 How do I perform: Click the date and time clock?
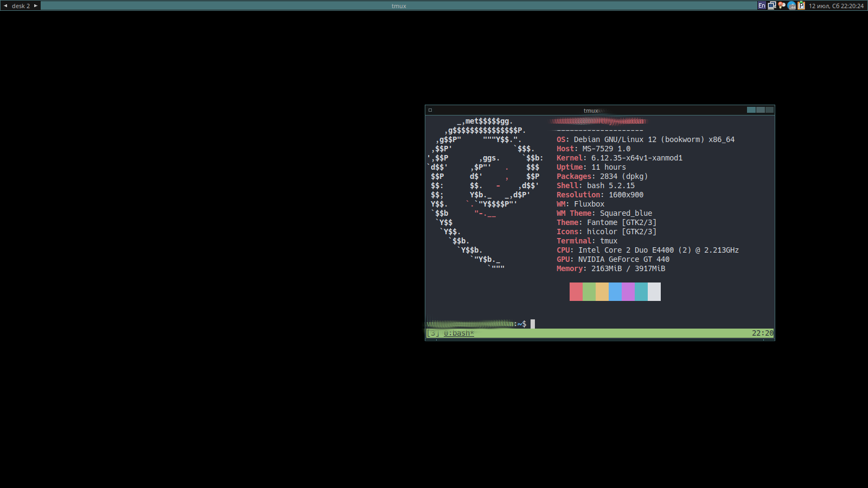(836, 6)
